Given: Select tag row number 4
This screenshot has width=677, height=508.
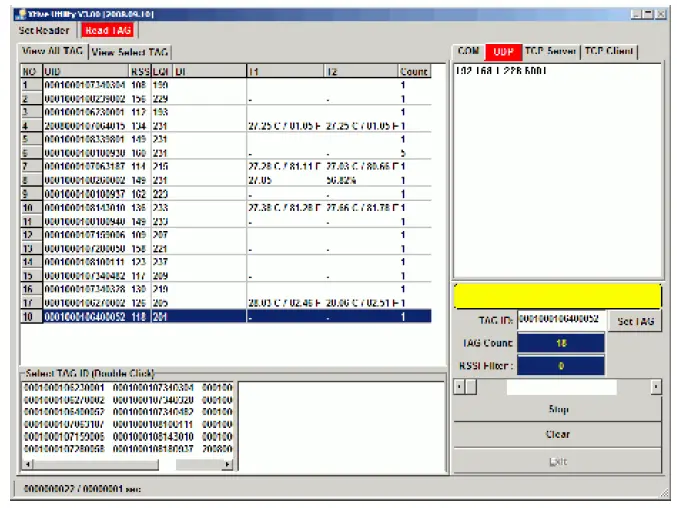Looking at the screenshot, I should (x=226, y=126).
